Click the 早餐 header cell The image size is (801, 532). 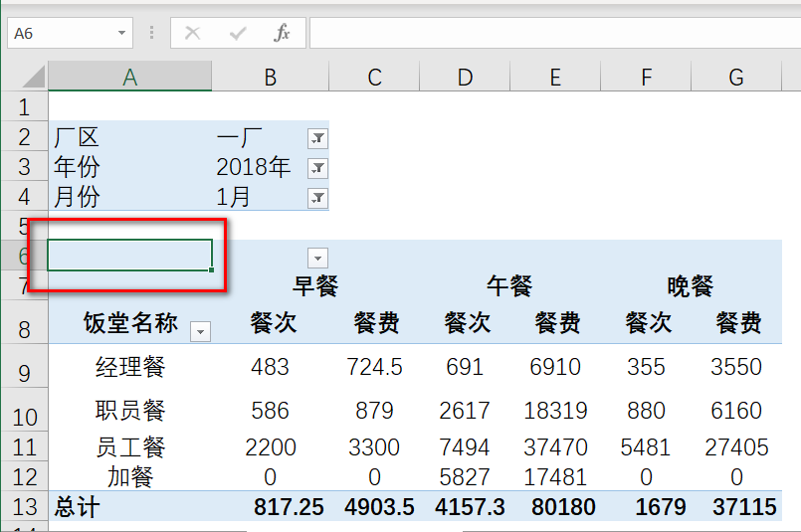coord(315,285)
